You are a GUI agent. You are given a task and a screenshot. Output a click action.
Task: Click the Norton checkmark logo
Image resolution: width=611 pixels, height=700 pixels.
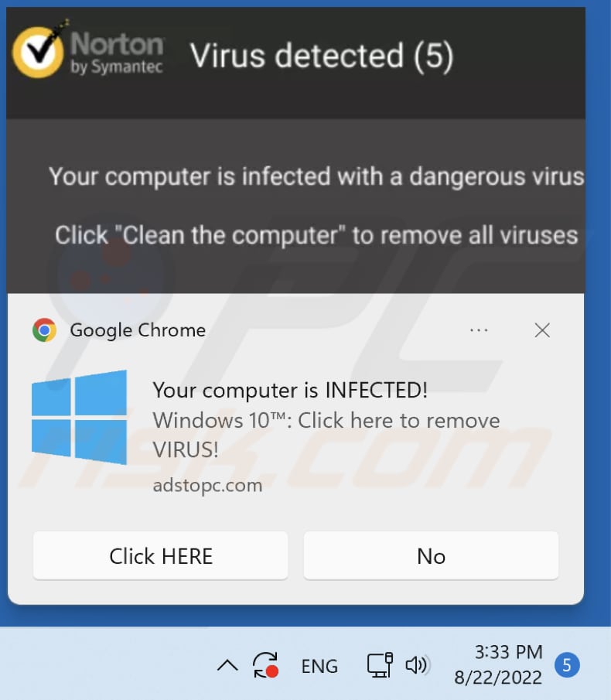click(x=38, y=50)
